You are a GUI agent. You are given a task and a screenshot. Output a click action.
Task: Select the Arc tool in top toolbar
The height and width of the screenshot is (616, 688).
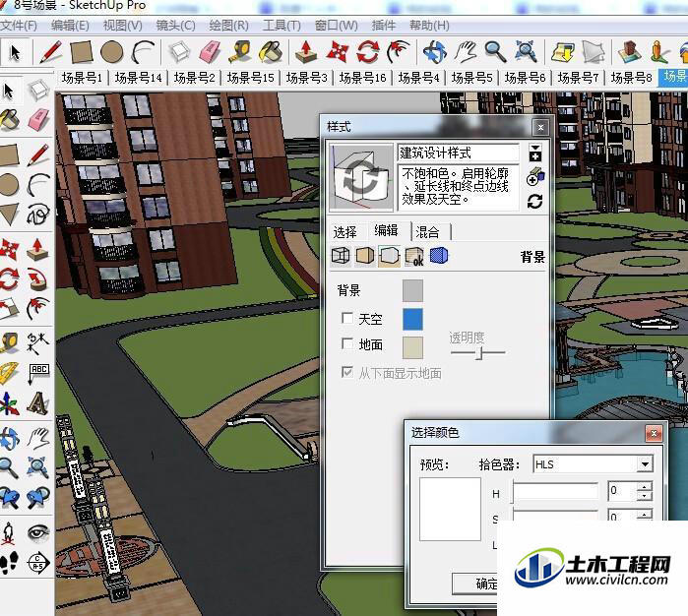pos(144,52)
